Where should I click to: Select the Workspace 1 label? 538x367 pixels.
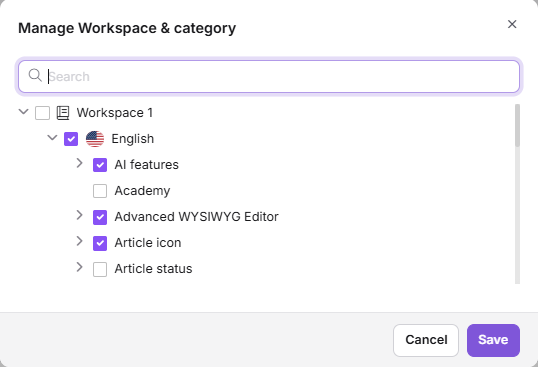(115, 113)
